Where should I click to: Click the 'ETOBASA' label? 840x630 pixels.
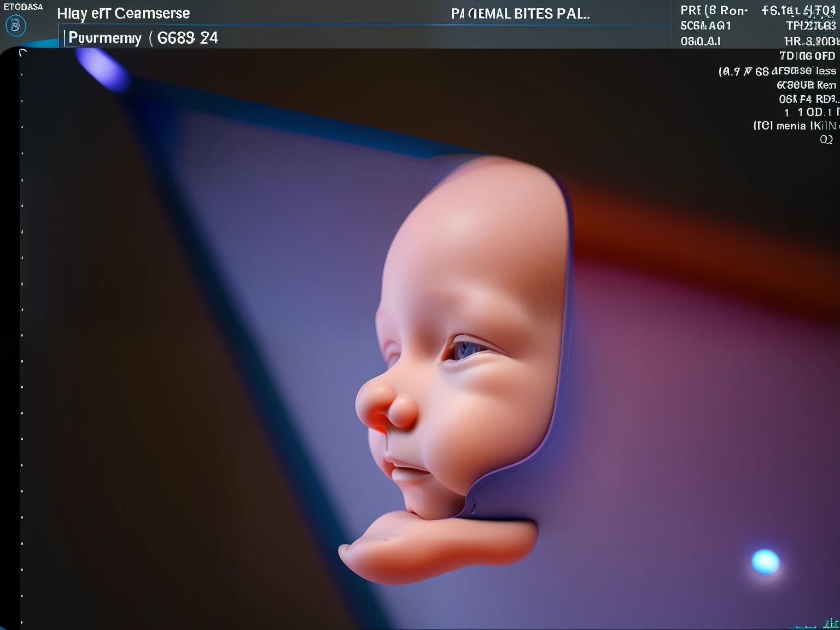pos(23,7)
